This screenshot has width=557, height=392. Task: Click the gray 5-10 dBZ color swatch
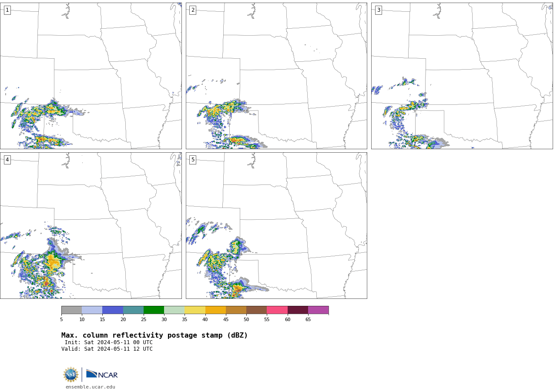point(71,310)
